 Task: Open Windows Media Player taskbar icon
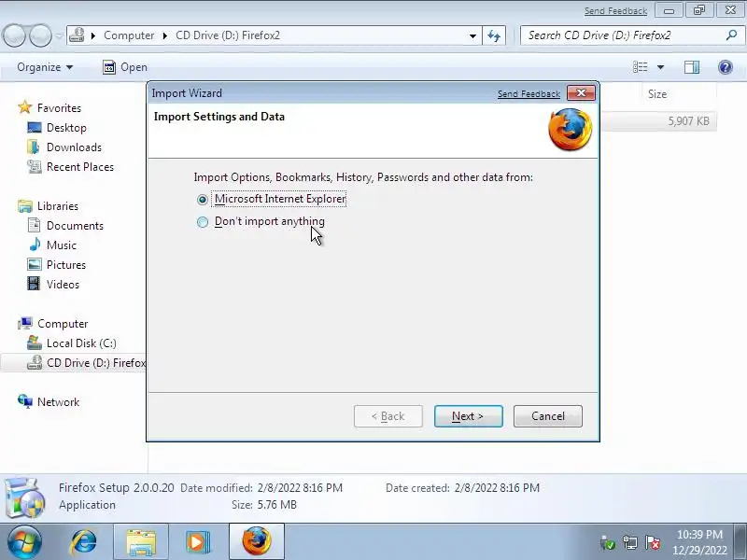click(198, 541)
